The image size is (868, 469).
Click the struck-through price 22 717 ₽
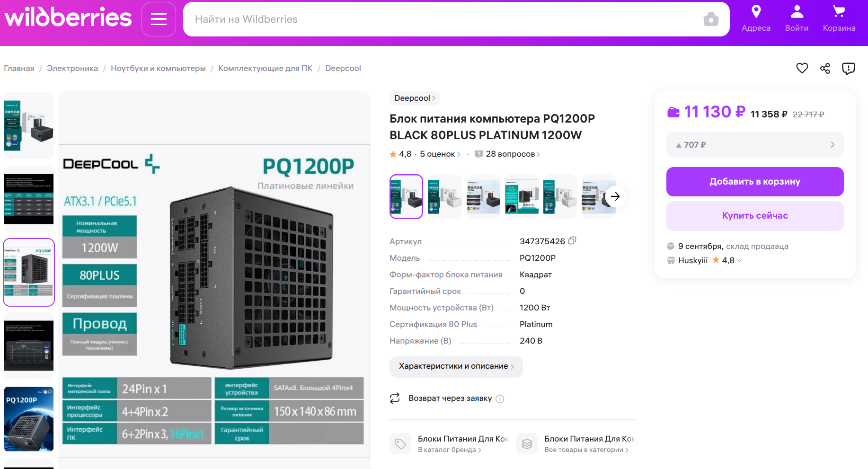pyautogui.click(x=808, y=115)
